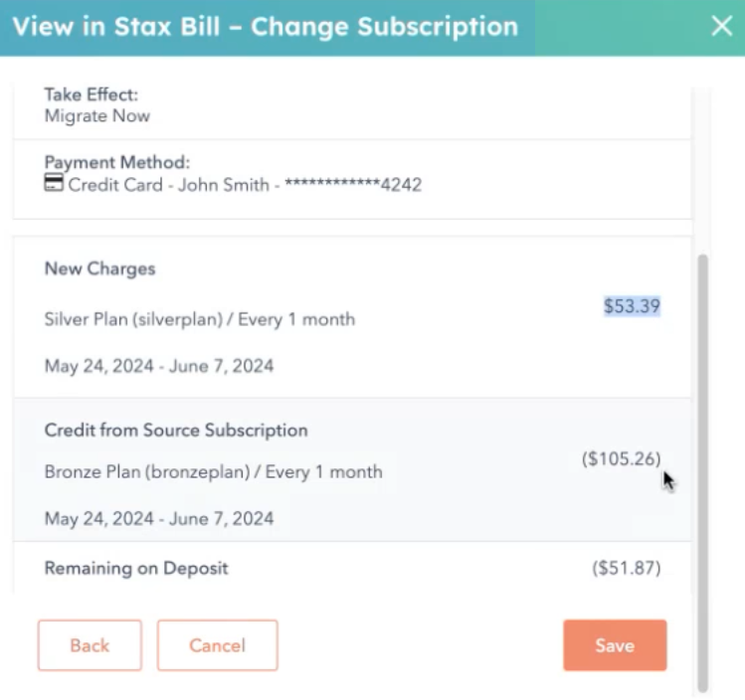The height and width of the screenshot is (700, 745).
Task: Click the ($51.87) remaining deposit amount
Action: (x=627, y=568)
